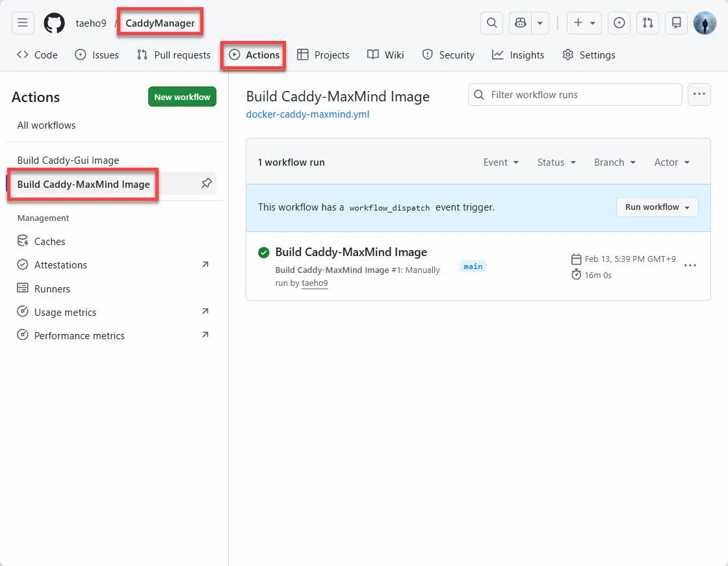Switch to the Code tab
Viewport: 728px width, 566px height.
pyautogui.click(x=37, y=55)
